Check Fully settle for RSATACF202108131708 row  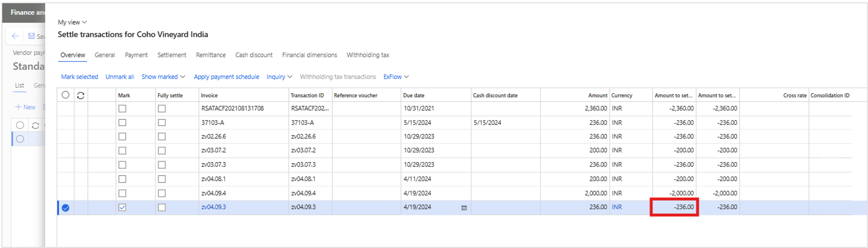[162, 109]
